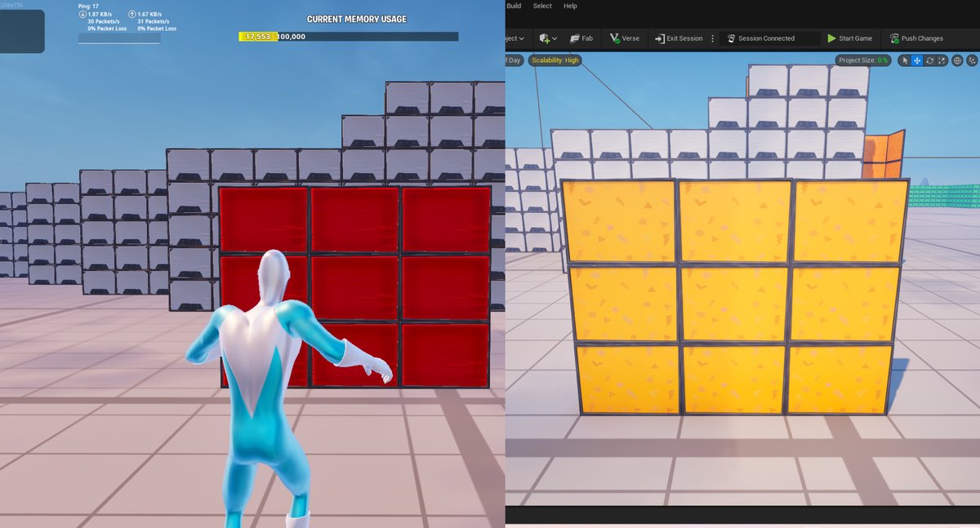This screenshot has height=528, width=980.
Task: Click the Exit Session button
Action: pyautogui.click(x=678, y=38)
